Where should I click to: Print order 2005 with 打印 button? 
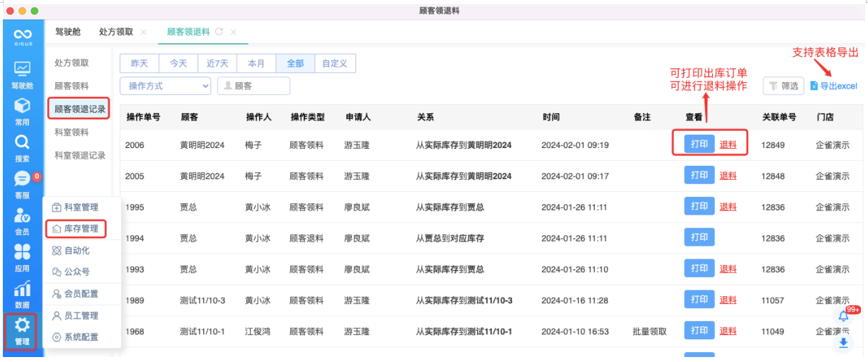pyautogui.click(x=699, y=176)
